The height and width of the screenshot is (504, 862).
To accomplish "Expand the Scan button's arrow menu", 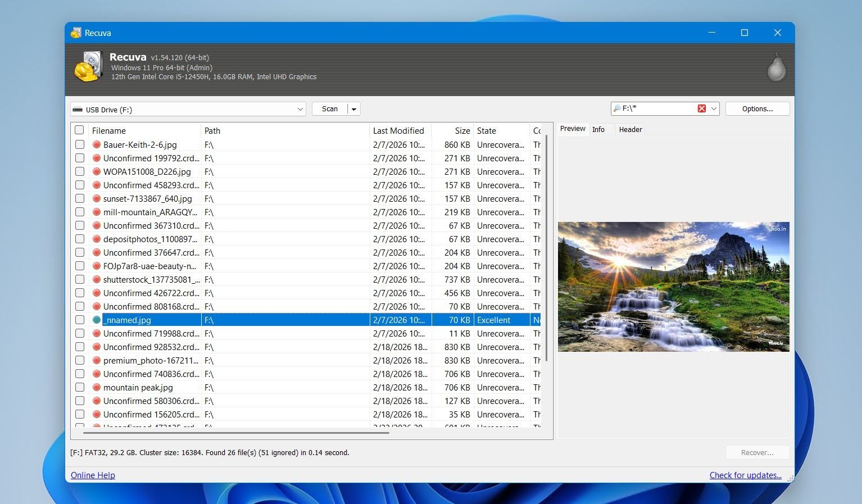I will pos(354,109).
